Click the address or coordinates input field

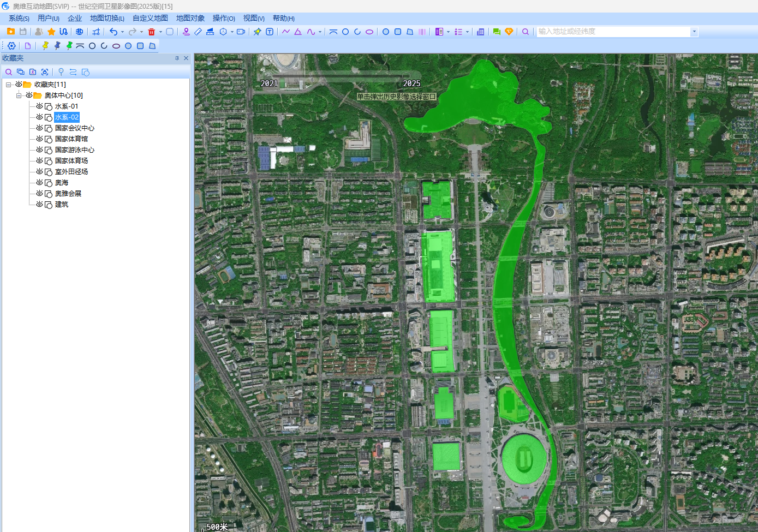click(613, 32)
